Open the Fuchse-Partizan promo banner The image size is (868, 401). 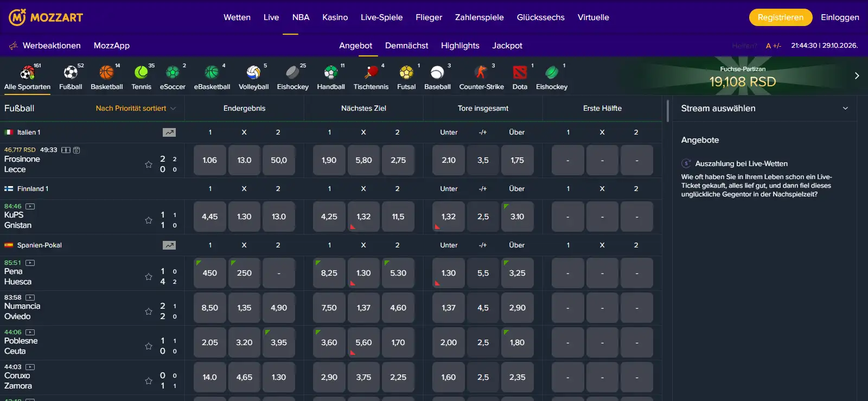743,76
